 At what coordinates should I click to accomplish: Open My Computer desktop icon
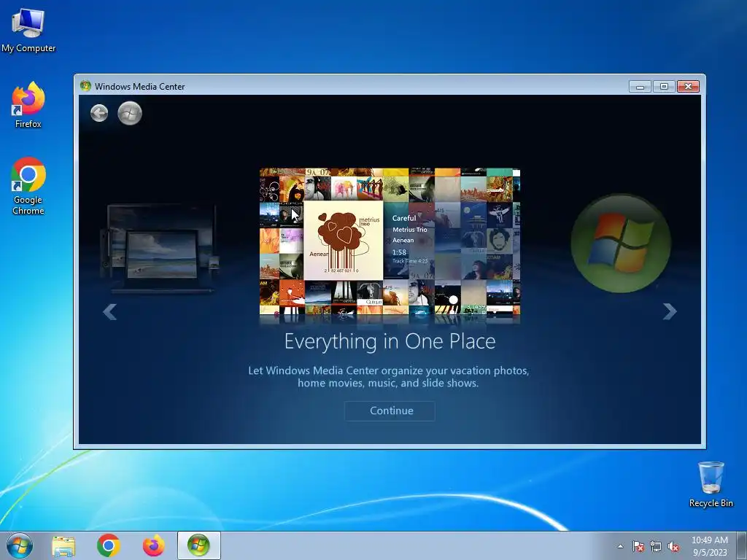[28, 31]
